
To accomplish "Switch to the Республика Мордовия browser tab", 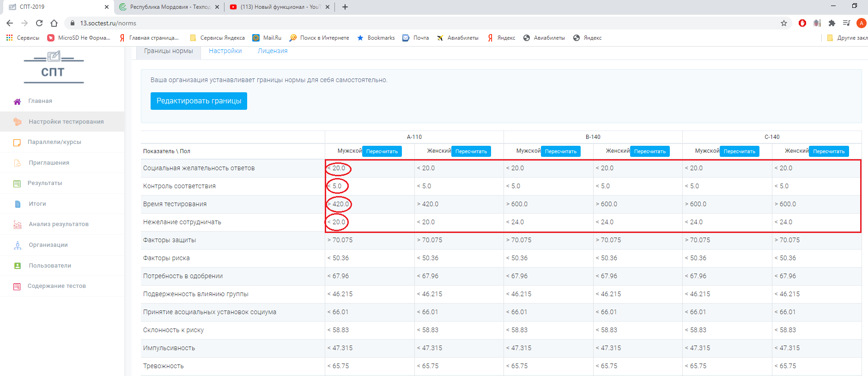I will [x=170, y=7].
